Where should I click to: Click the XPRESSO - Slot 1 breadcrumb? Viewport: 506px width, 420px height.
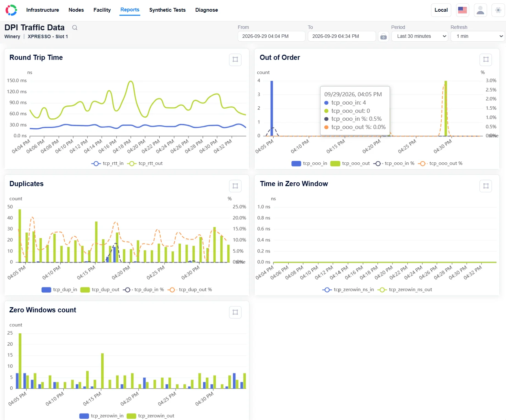48,36
